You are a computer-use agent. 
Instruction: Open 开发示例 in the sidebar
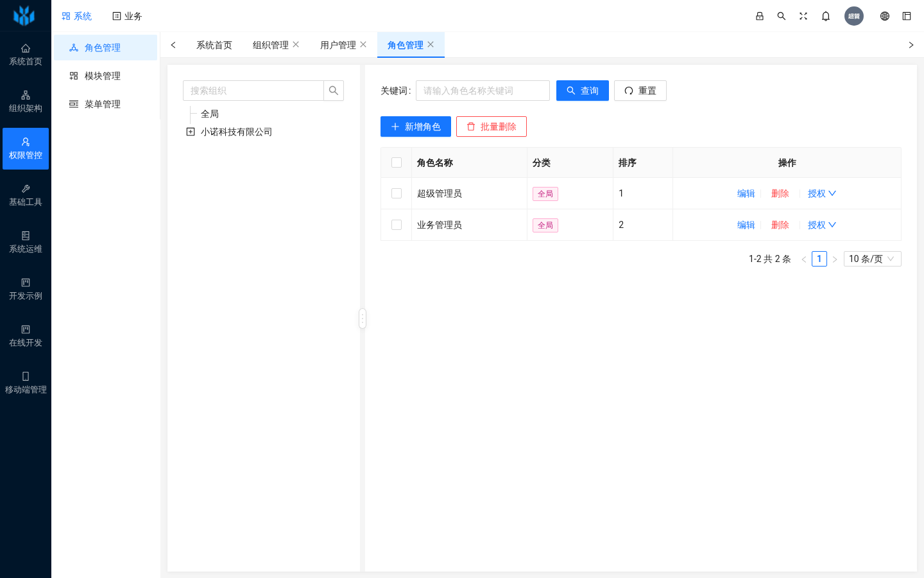[x=26, y=290]
